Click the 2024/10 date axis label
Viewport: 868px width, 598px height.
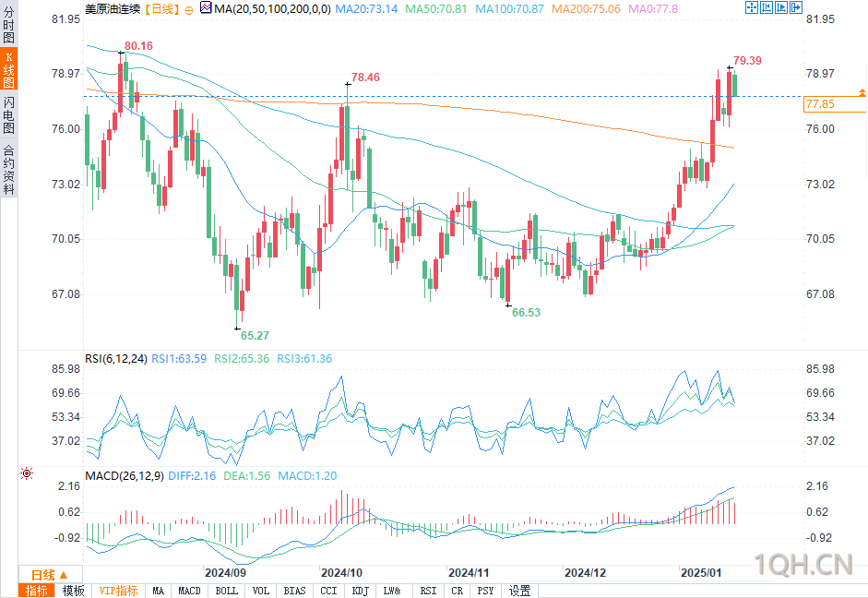tap(341, 572)
